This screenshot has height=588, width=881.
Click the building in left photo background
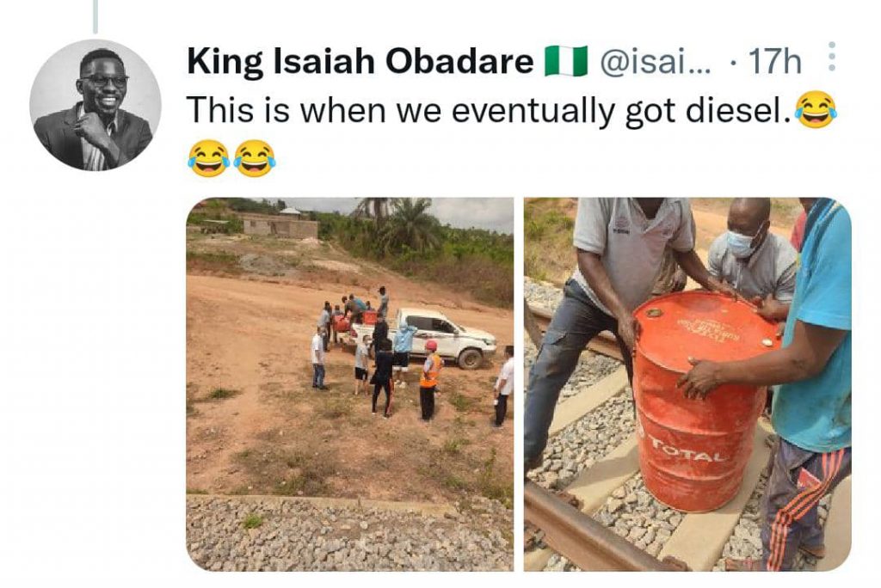coord(280,225)
